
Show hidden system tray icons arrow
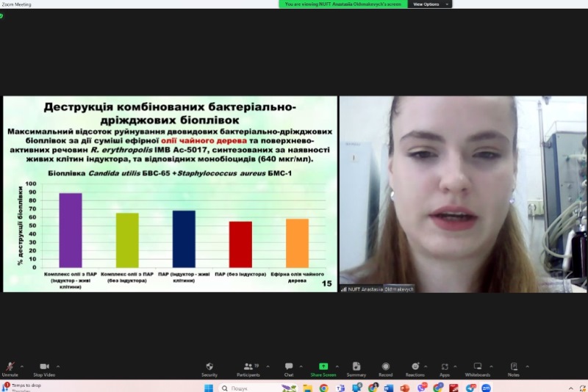click(571, 388)
